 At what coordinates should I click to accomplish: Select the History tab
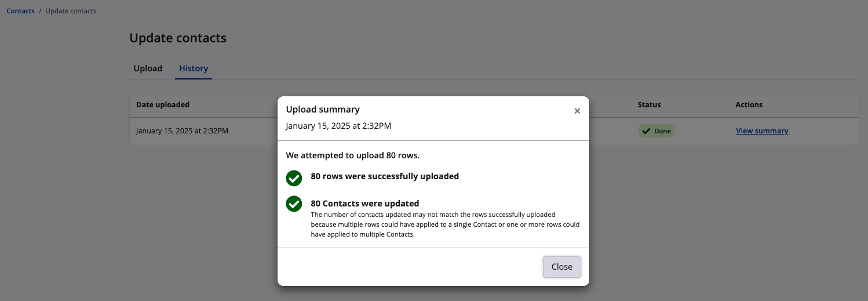[x=194, y=68]
